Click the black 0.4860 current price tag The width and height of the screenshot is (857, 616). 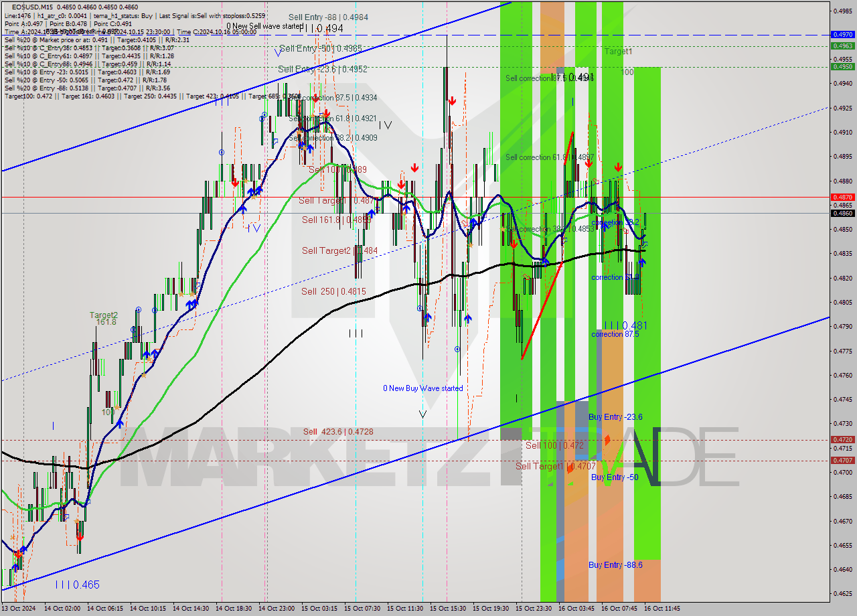(842, 213)
